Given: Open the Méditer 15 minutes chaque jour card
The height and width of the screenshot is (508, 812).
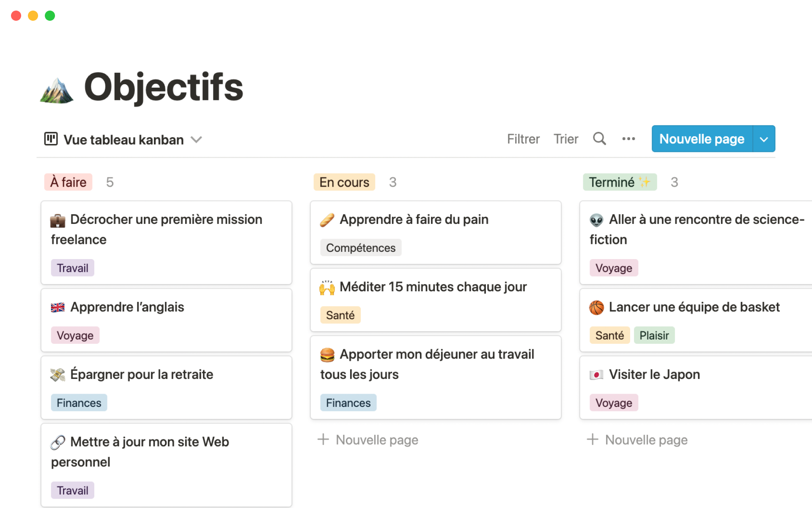Looking at the screenshot, I should pyautogui.click(x=433, y=287).
